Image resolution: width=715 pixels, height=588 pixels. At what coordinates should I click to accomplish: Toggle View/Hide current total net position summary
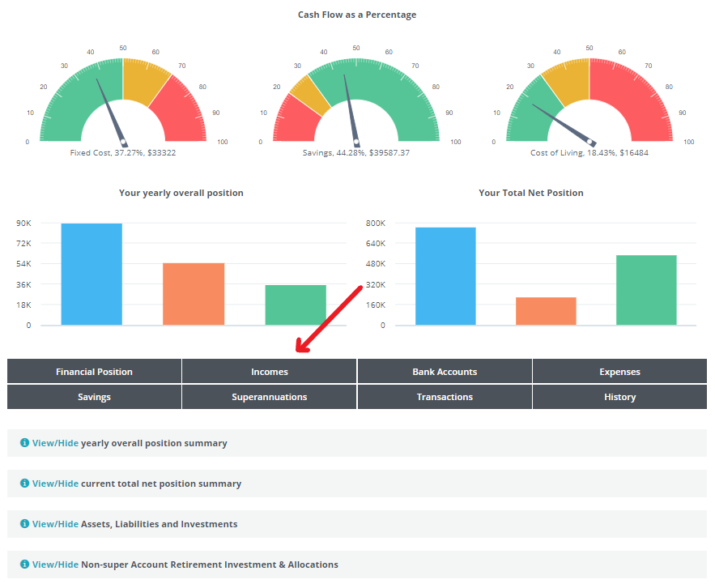coord(55,484)
